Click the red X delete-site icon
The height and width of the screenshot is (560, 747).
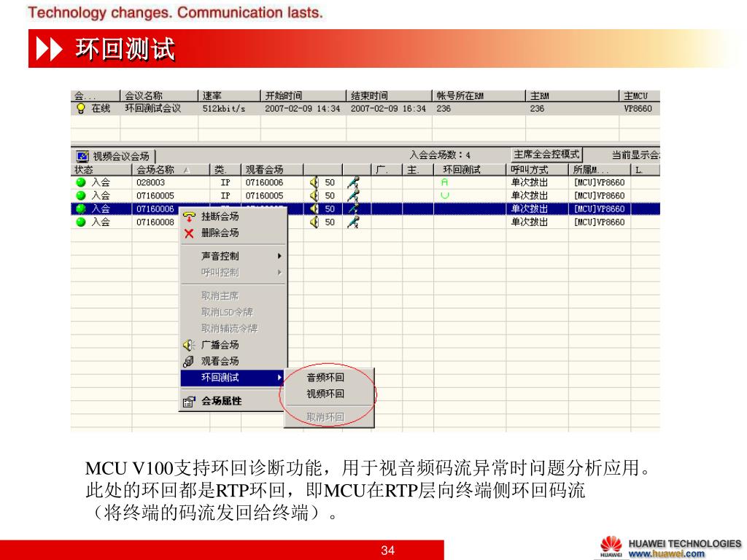tap(189, 233)
